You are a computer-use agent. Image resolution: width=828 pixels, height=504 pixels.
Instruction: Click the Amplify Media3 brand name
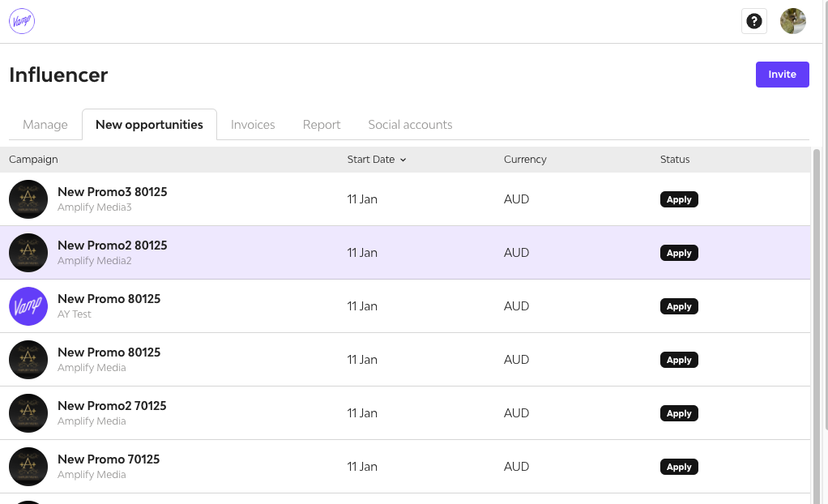click(x=95, y=207)
